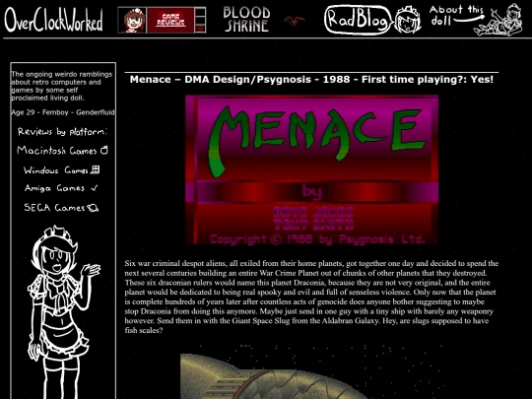Screen dimensions: 532x399
Task: Click the 'ongoing weirdo ramblings' description
Action: click(62, 86)
